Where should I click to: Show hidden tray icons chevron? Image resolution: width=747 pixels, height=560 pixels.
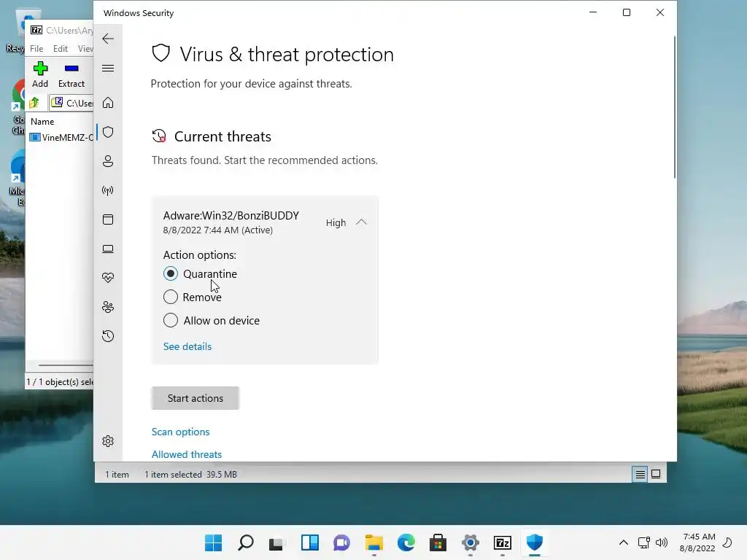[x=624, y=542]
